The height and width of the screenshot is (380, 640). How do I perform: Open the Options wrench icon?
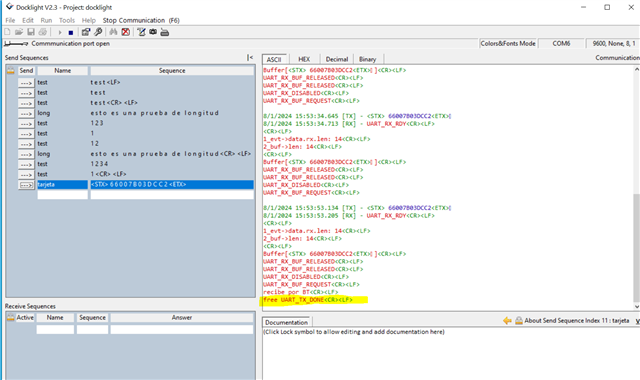(98, 32)
